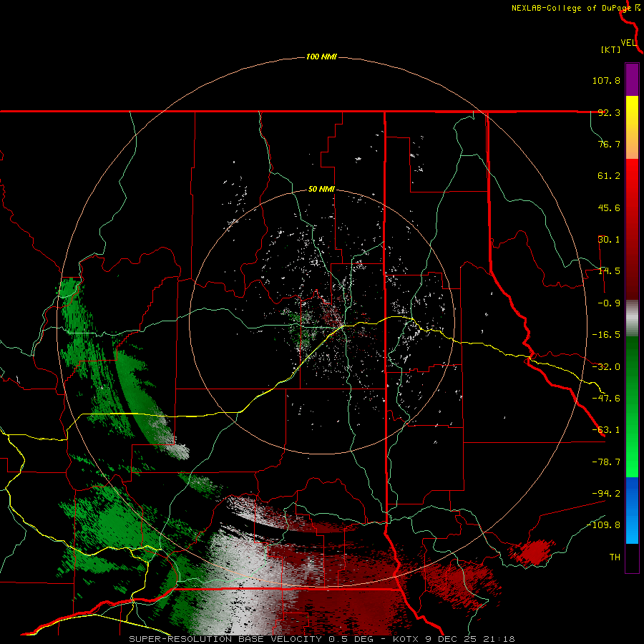Viewport: 644px width, 644px height.
Task: Click the NEXLAB-College of DuPage watermark text
Action: (x=576, y=8)
